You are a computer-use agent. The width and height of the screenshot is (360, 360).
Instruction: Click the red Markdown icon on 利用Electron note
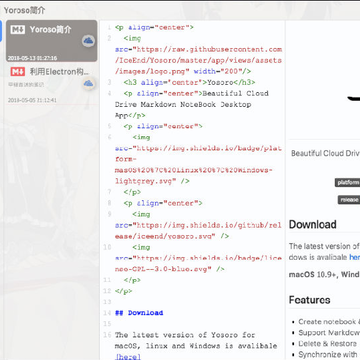tap(18, 71)
